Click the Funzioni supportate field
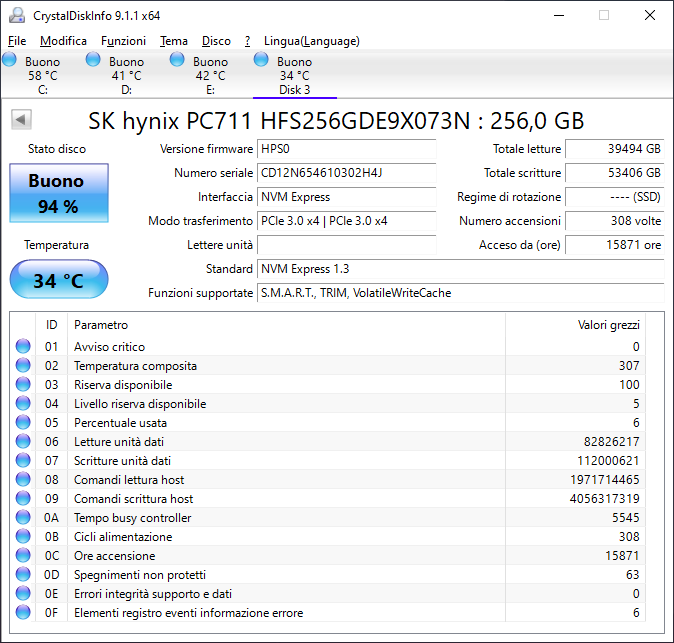The width and height of the screenshot is (674, 643). click(461, 293)
